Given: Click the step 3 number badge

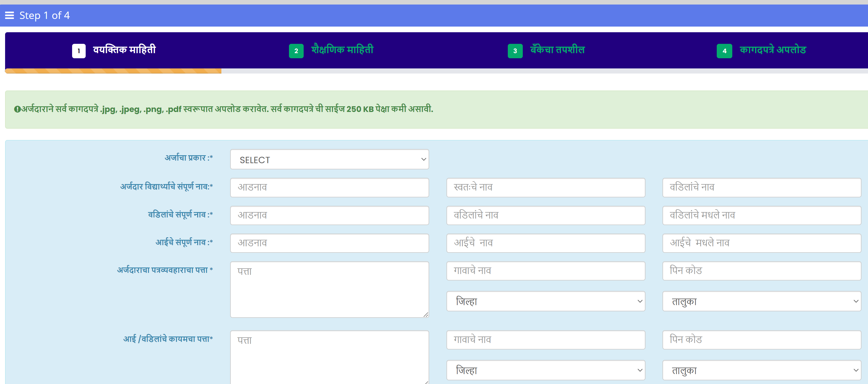Looking at the screenshot, I should click(x=515, y=51).
